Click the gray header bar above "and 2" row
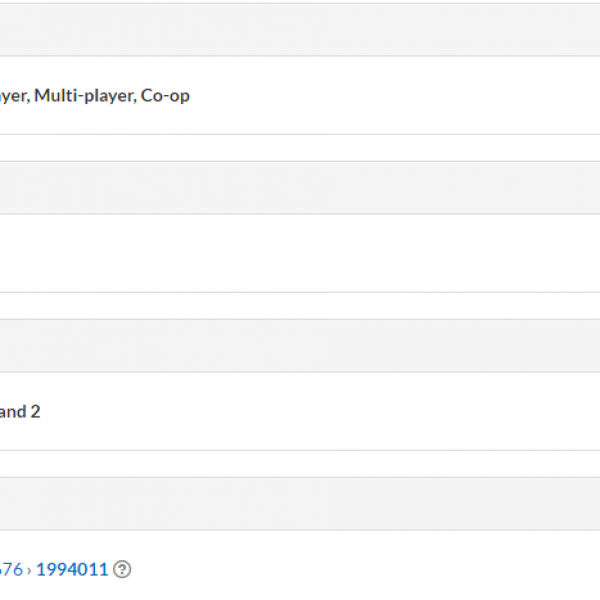600x600 pixels. click(300, 345)
